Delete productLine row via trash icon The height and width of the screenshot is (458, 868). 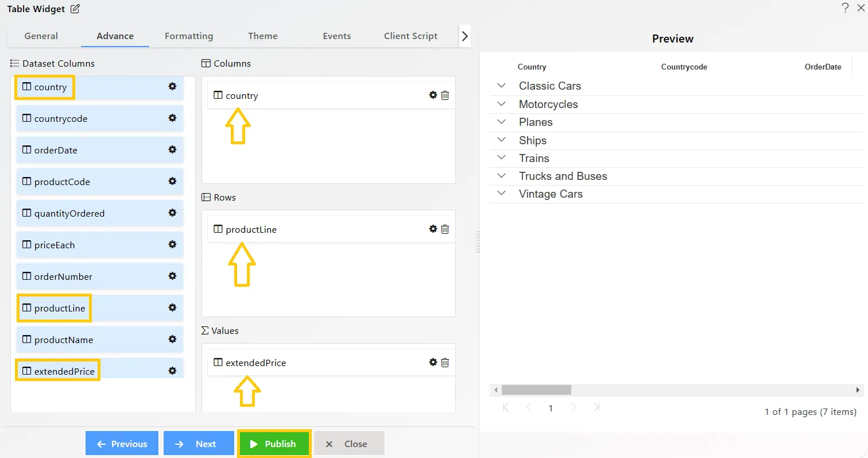445,229
